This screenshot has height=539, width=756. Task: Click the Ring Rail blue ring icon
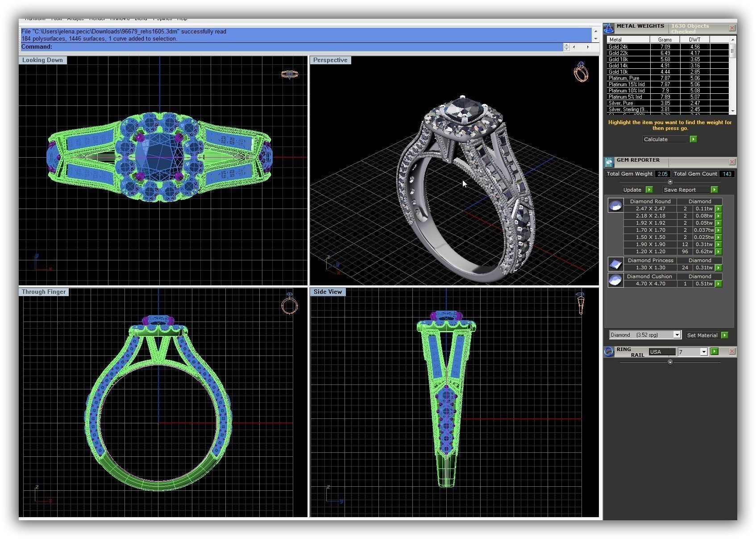tap(609, 352)
